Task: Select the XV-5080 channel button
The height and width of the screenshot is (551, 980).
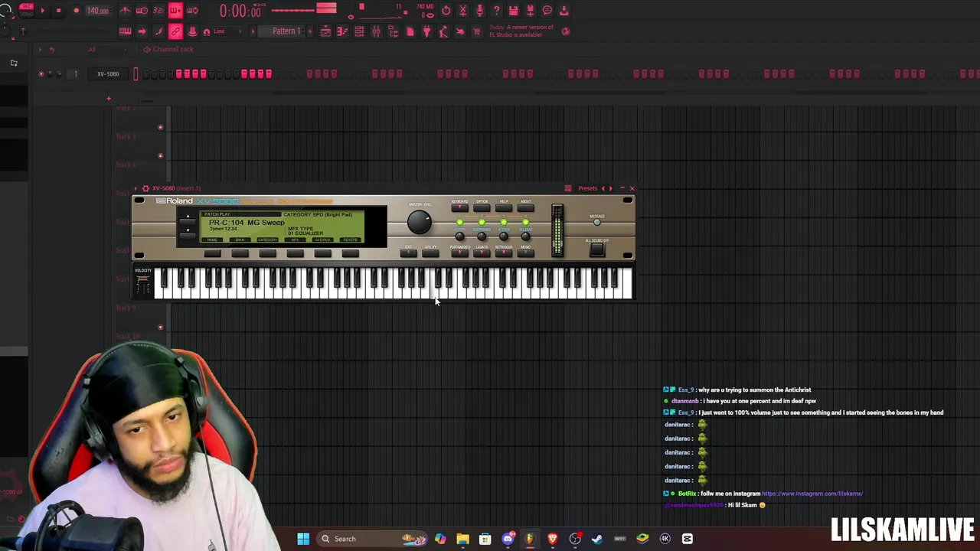Action: click(108, 74)
